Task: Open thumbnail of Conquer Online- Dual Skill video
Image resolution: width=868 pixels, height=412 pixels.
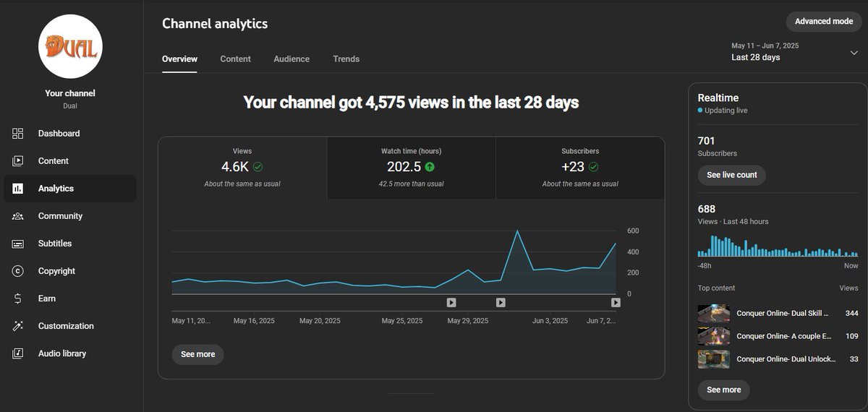Action: coord(713,313)
